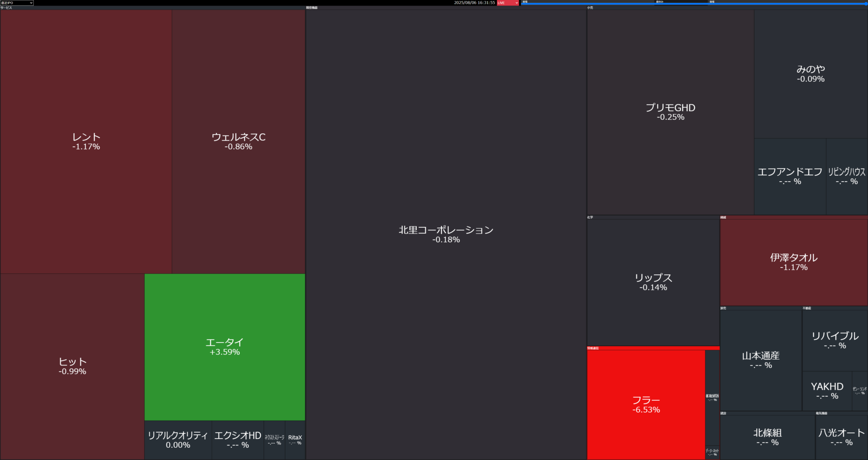
Task: Select the レント tile
Action: click(86, 141)
